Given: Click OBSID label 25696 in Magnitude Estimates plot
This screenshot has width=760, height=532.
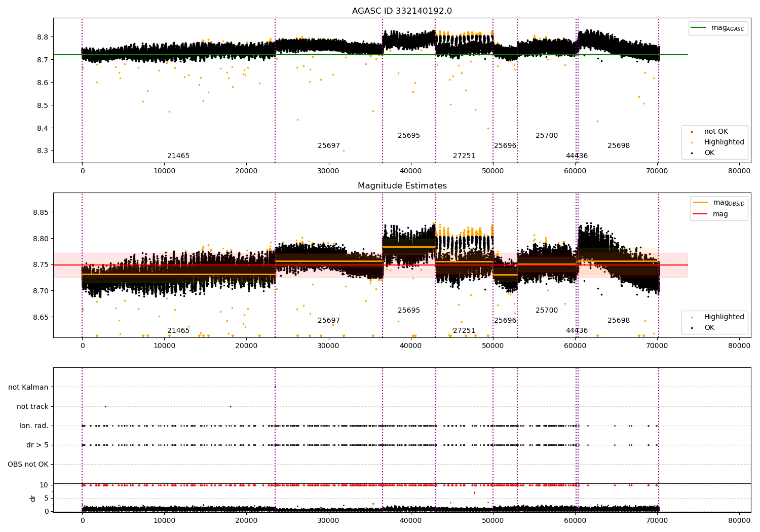Looking at the screenshot, I should click(505, 321).
